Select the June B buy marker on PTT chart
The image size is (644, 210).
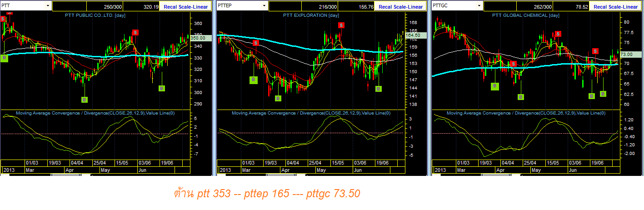click(161, 88)
